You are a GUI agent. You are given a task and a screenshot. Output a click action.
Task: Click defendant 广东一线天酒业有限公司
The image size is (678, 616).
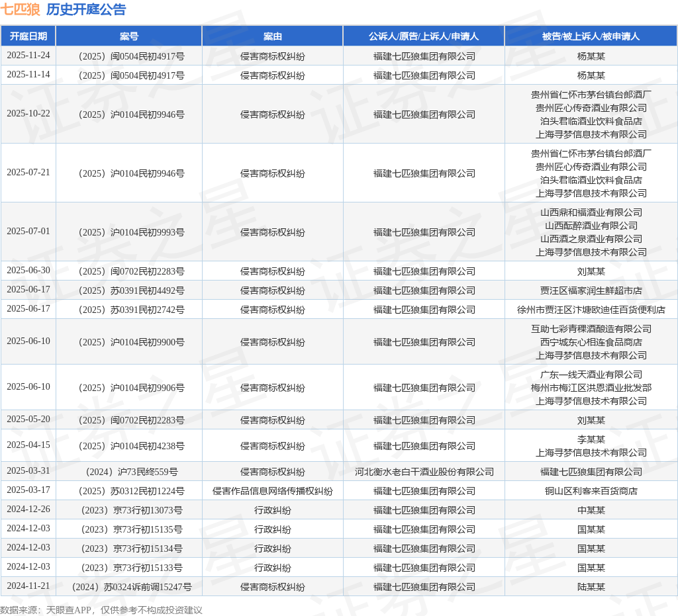tap(591, 374)
